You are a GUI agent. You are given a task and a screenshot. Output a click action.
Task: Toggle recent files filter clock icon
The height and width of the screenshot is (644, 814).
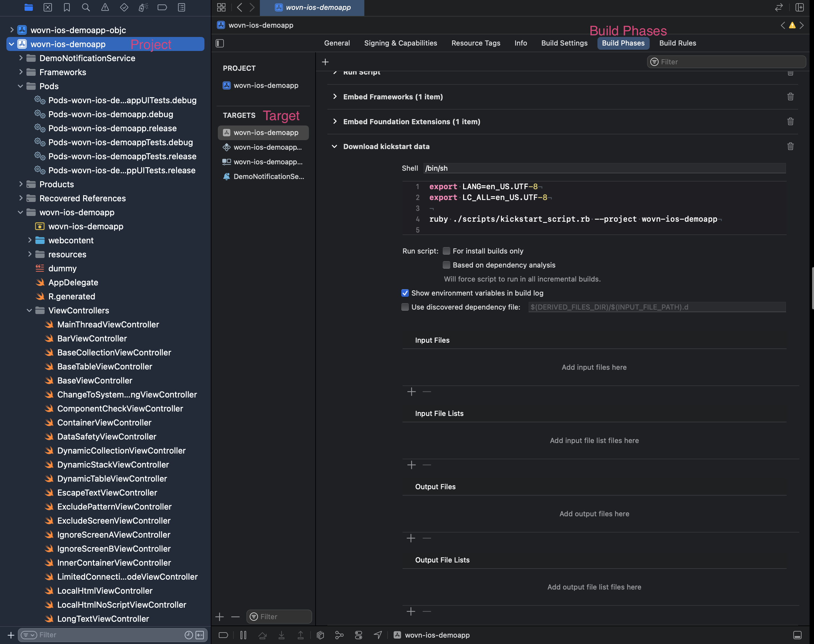click(x=189, y=635)
